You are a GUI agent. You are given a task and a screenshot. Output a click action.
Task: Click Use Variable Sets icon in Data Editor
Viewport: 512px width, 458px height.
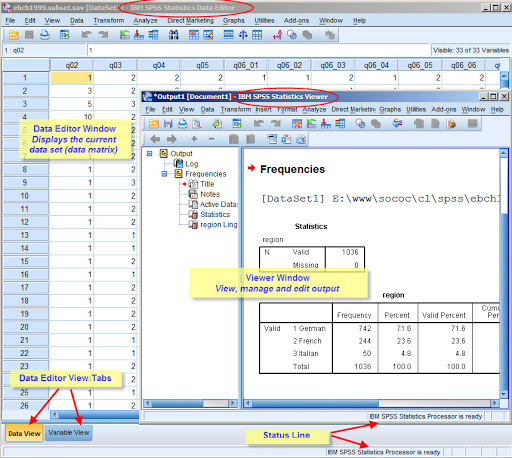click(x=292, y=35)
